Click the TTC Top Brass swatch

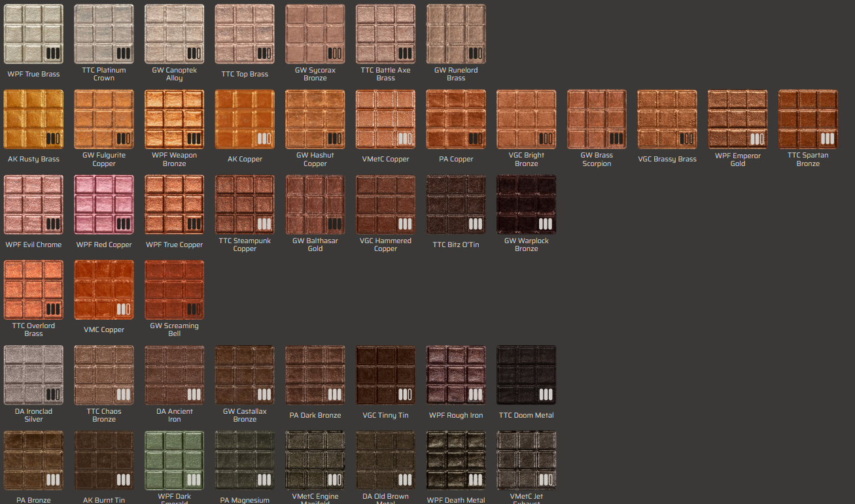point(245,34)
